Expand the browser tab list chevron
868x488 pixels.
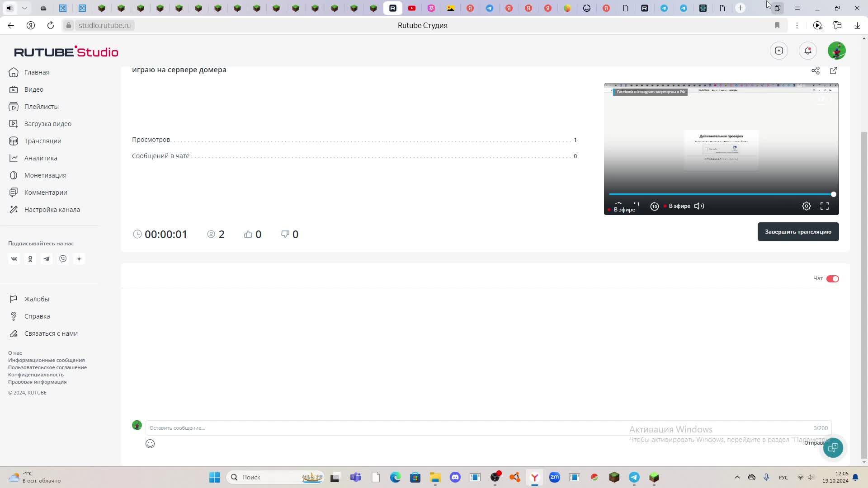(24, 8)
